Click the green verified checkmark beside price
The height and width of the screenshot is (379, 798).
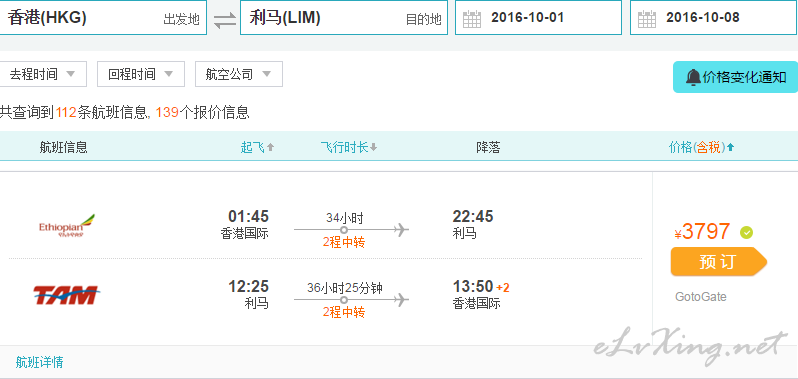coord(747,232)
